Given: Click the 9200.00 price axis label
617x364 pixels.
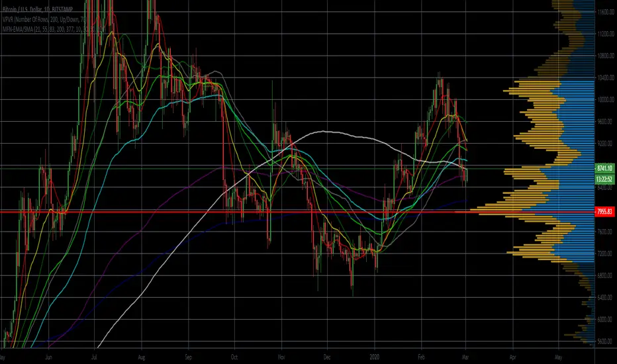Looking at the screenshot, I should [x=605, y=144].
